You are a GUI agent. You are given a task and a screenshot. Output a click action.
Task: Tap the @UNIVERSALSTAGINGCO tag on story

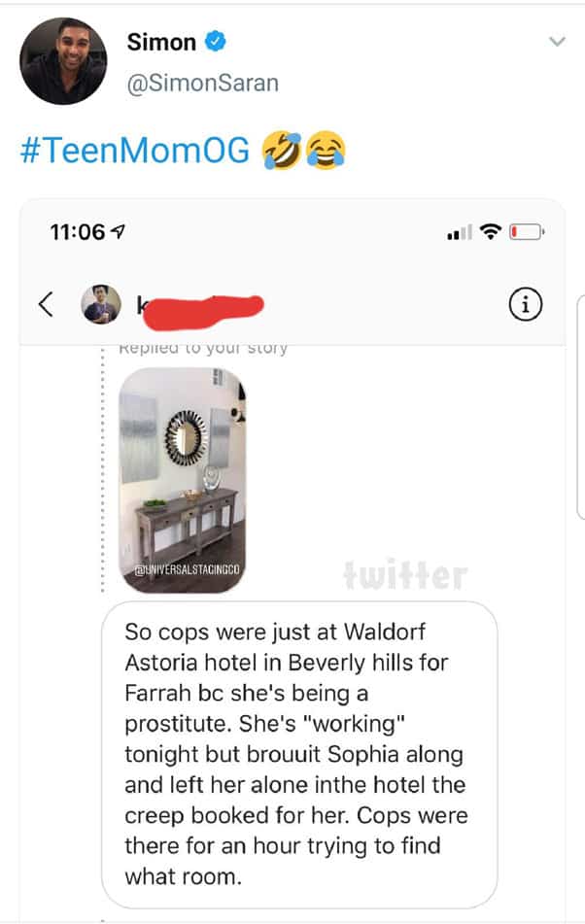tap(188, 569)
